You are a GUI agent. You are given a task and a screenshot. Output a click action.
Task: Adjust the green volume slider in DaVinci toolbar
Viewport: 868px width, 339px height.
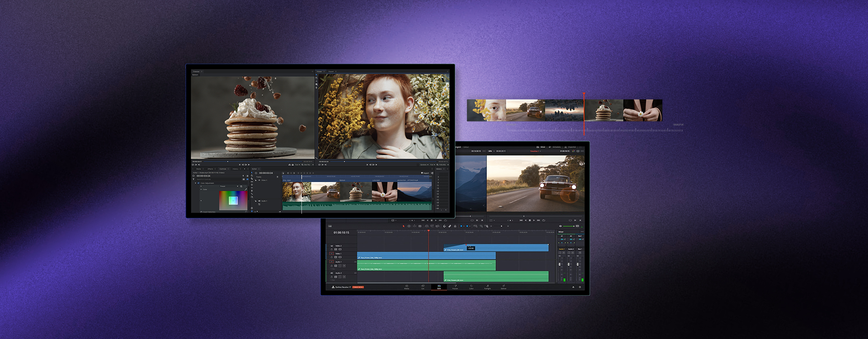coord(569,226)
